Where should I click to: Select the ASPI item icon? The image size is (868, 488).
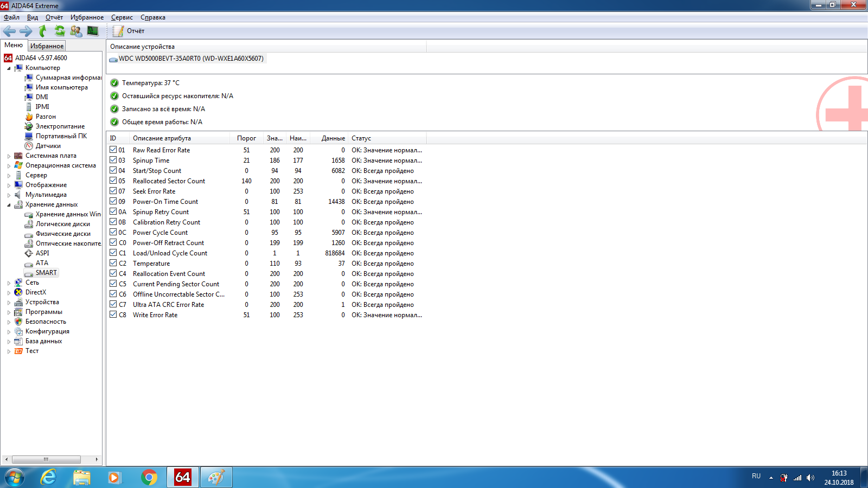pyautogui.click(x=29, y=253)
